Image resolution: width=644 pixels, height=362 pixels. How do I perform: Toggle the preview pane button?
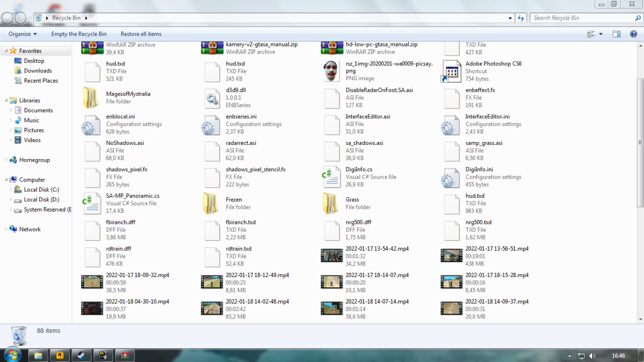(x=616, y=34)
